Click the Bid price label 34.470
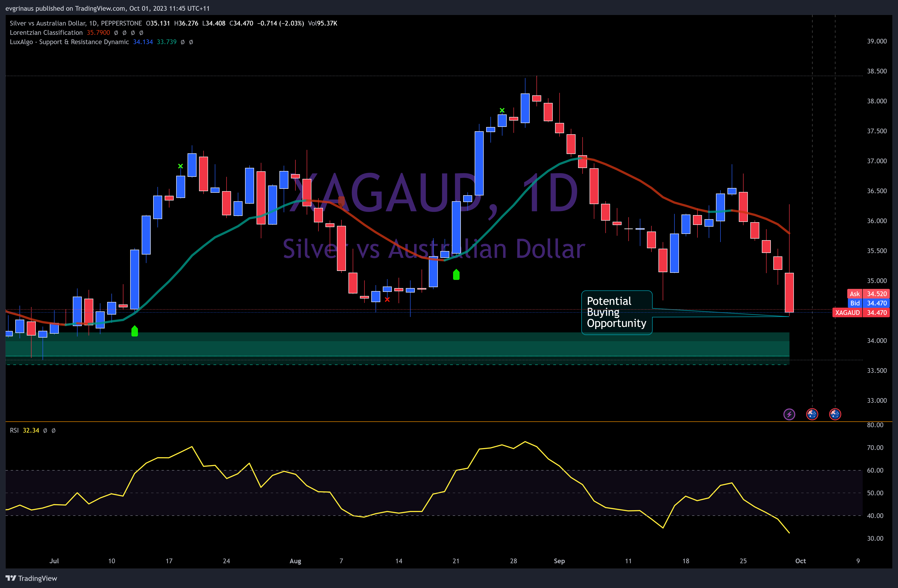 point(868,303)
